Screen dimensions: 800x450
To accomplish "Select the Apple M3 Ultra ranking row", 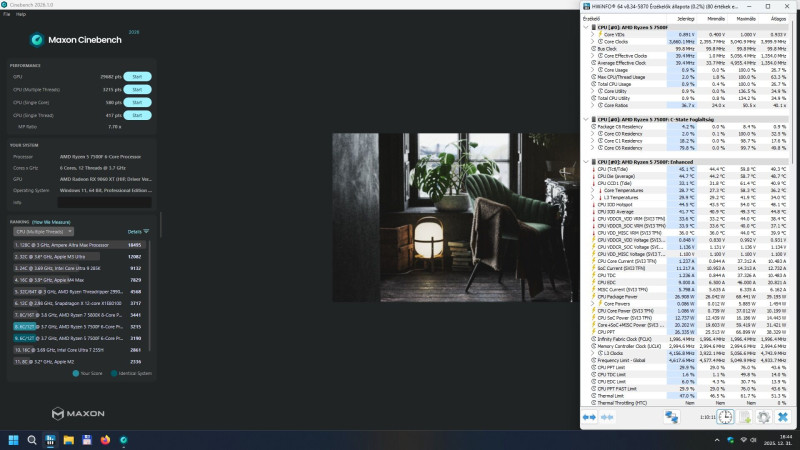I will [x=78, y=257].
